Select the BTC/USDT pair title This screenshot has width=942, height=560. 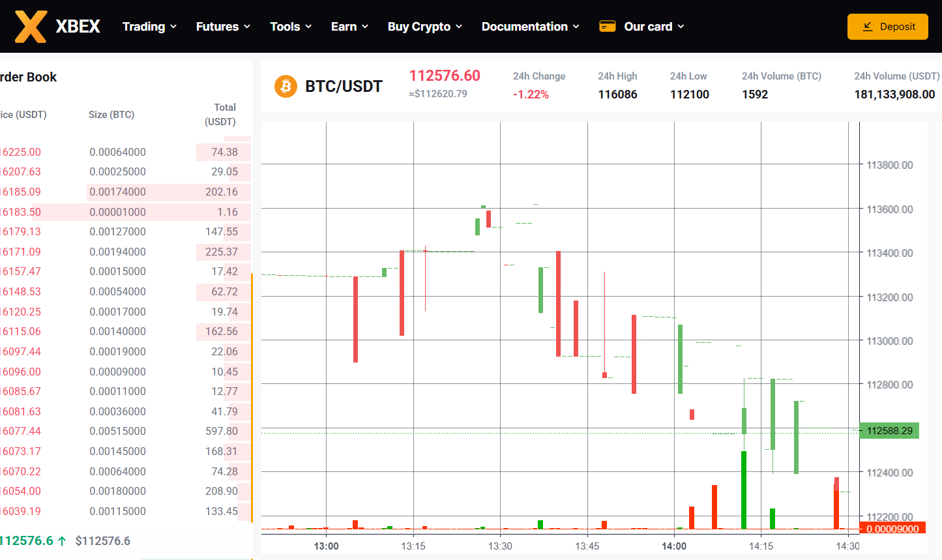click(x=344, y=86)
